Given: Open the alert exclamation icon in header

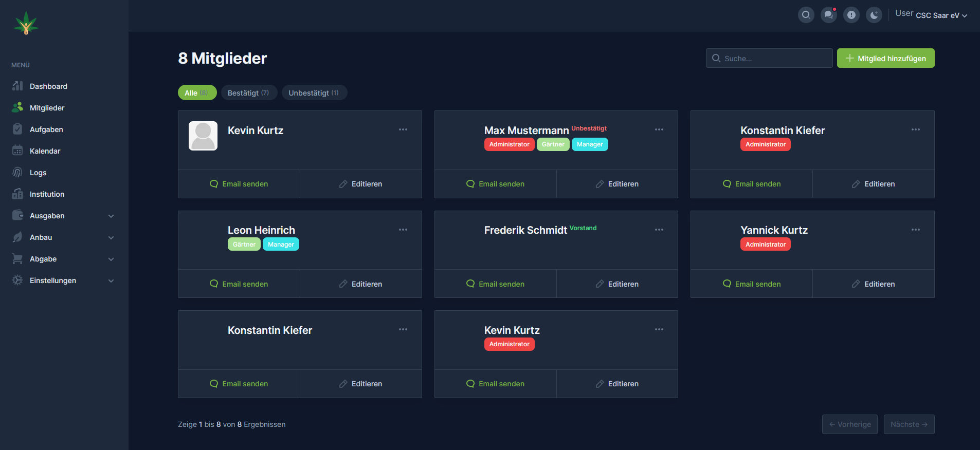Looking at the screenshot, I should pyautogui.click(x=851, y=15).
